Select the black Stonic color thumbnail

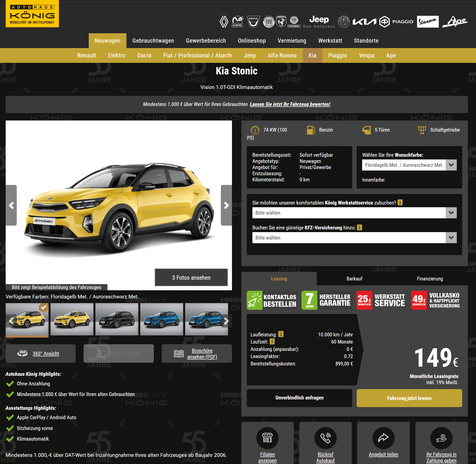117,319
